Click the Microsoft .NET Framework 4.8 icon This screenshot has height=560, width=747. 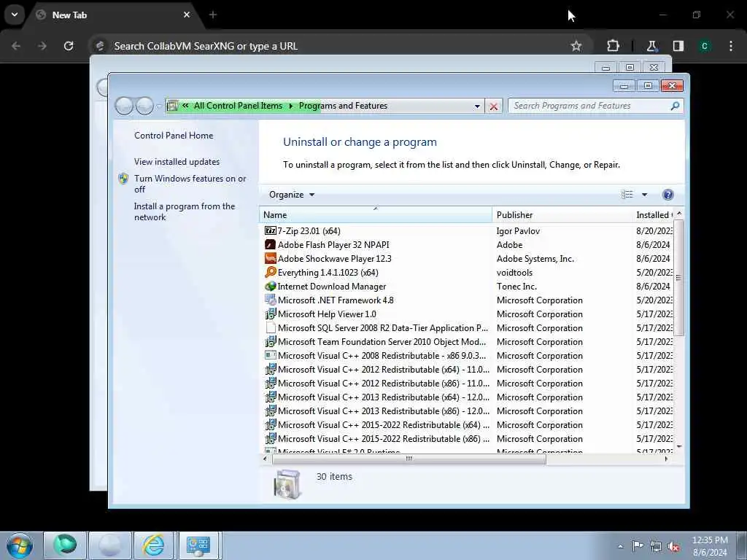(270, 300)
